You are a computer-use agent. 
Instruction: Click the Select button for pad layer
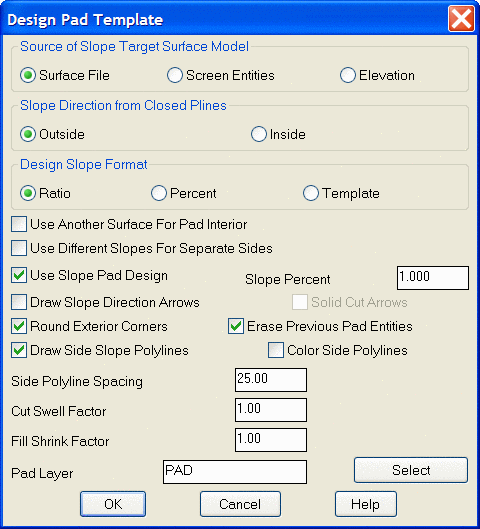(411, 470)
